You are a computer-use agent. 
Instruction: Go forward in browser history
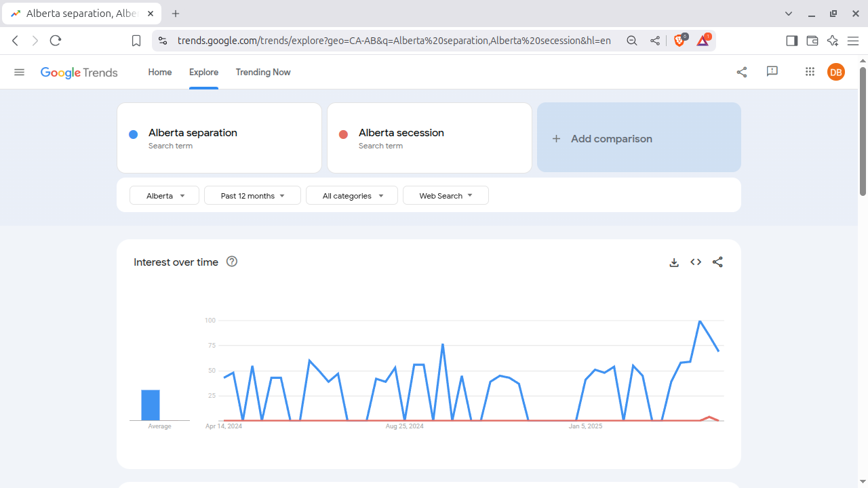pos(35,41)
